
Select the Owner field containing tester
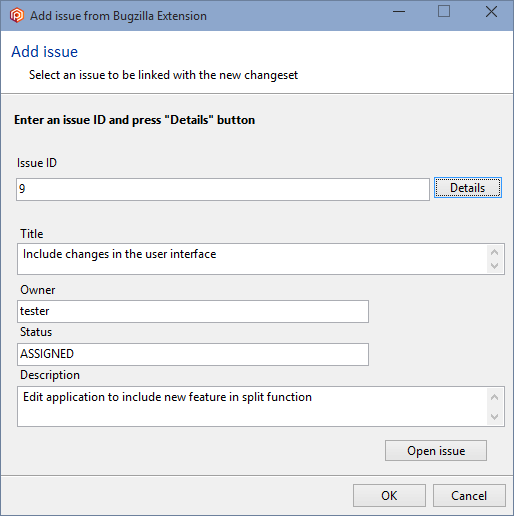tap(193, 311)
